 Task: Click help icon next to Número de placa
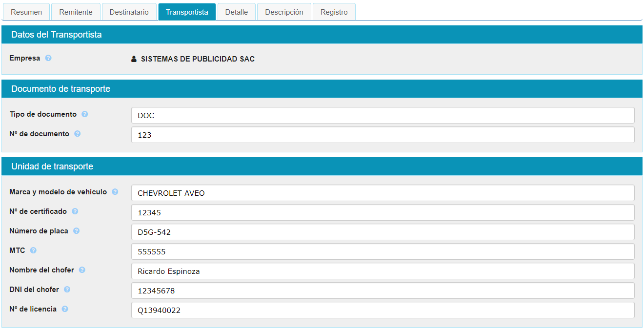(77, 231)
